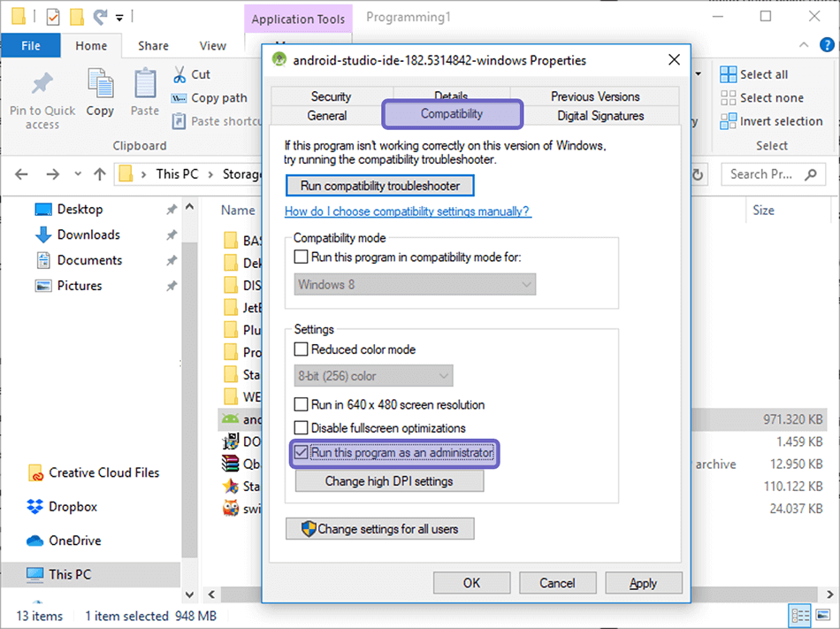Open How do I choose compatibility settings manually link
The height and width of the screenshot is (629, 840).
pos(408,211)
